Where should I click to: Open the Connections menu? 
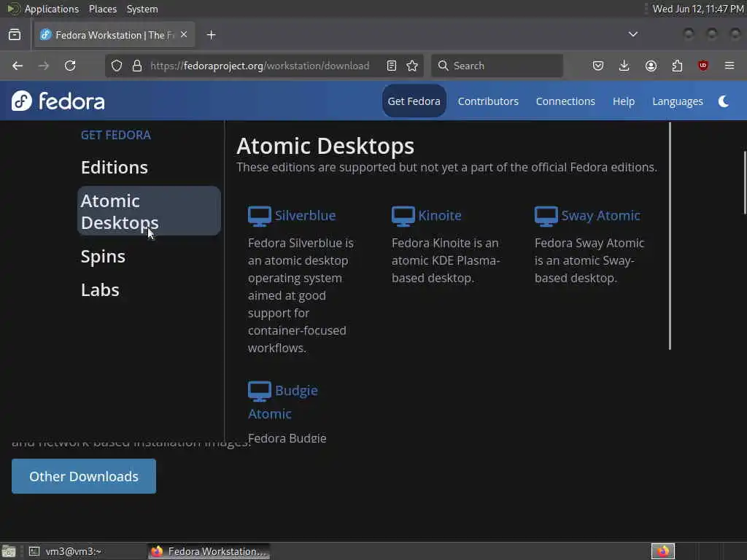(565, 101)
